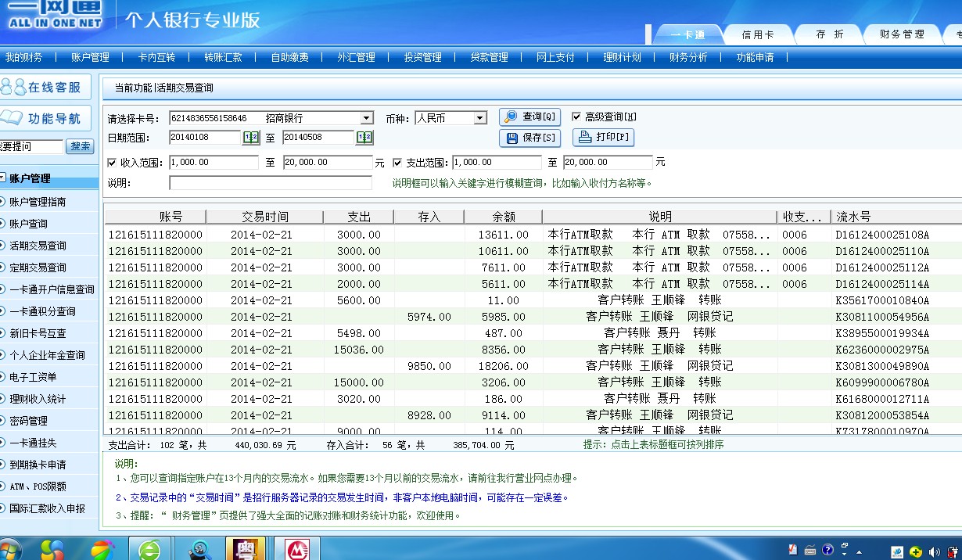
Task: Click the 查询[Q] query button
Action: 530,117
